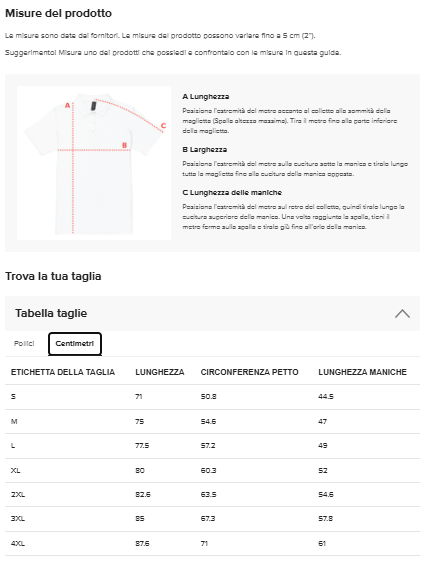Viewport: 430px width, 569px height.
Task: Click the polo shirt measurement diagram
Action: coord(94,163)
